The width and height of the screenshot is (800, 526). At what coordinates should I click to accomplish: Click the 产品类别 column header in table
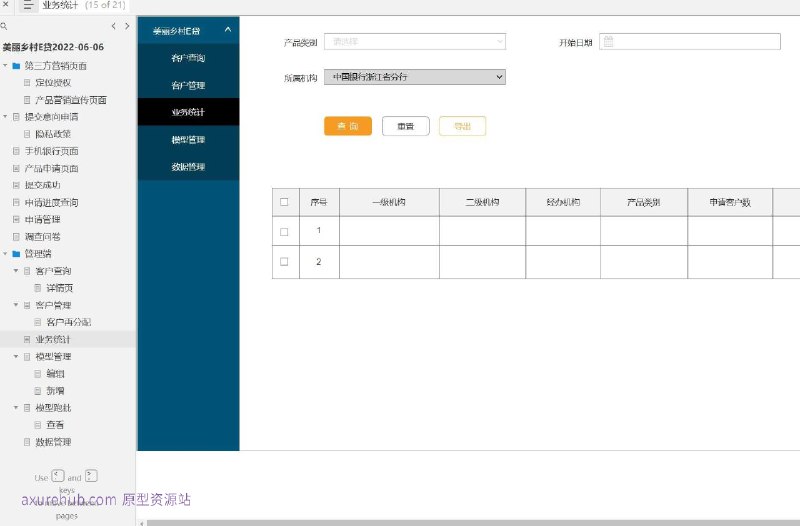[x=644, y=202]
